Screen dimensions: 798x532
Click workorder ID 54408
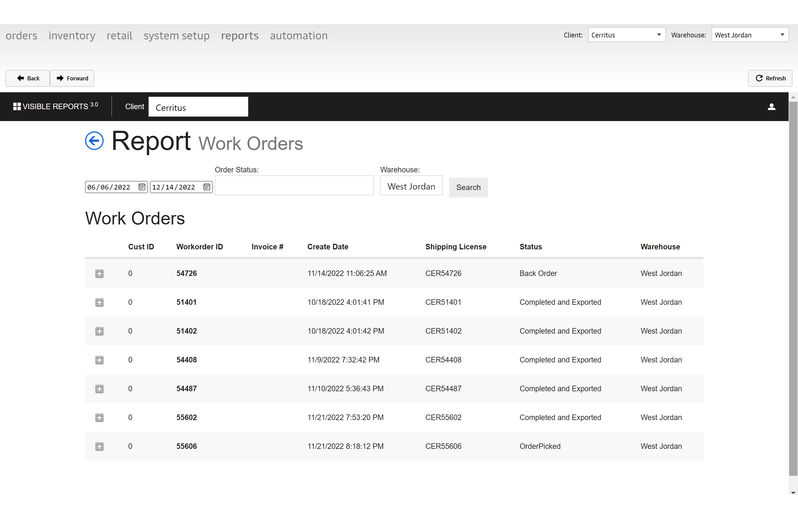[x=186, y=360]
